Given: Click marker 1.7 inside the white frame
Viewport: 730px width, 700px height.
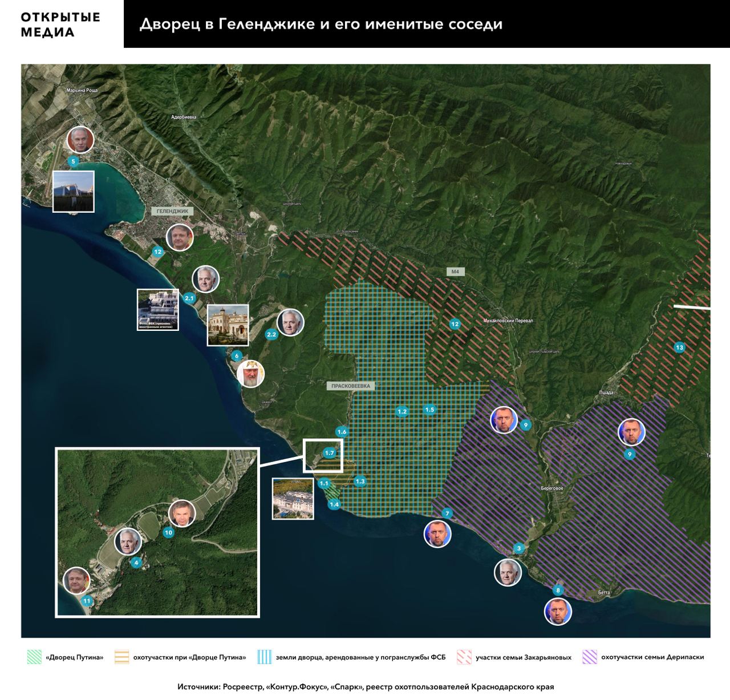Looking at the screenshot, I should [x=329, y=453].
